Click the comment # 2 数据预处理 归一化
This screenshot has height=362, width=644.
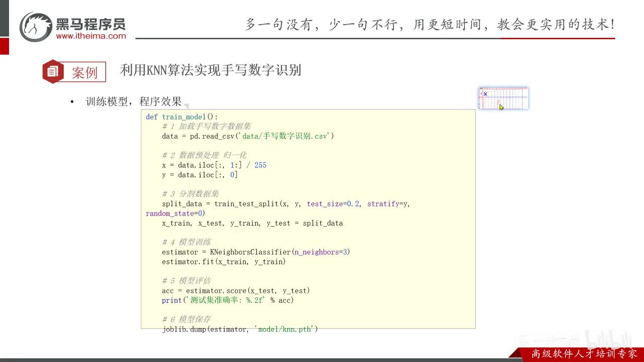coord(204,155)
